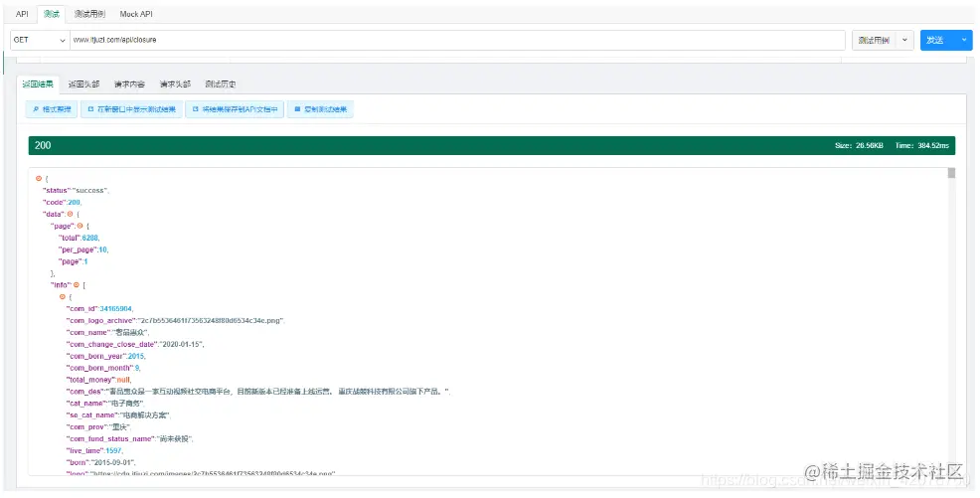Click the "born":"2015-09-01" line
Screen dimensions: 980x498
pyautogui.click(x=100, y=463)
